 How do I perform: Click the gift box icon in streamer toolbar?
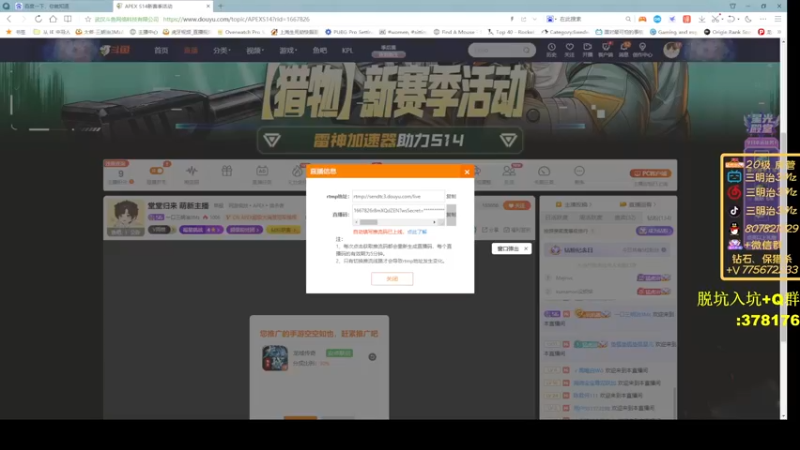227,171
